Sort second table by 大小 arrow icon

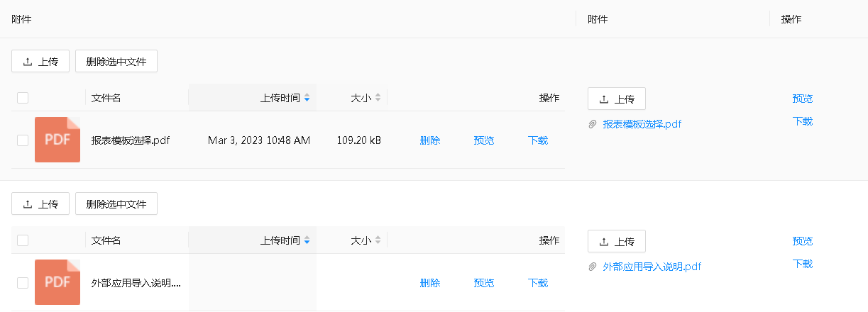tap(378, 240)
